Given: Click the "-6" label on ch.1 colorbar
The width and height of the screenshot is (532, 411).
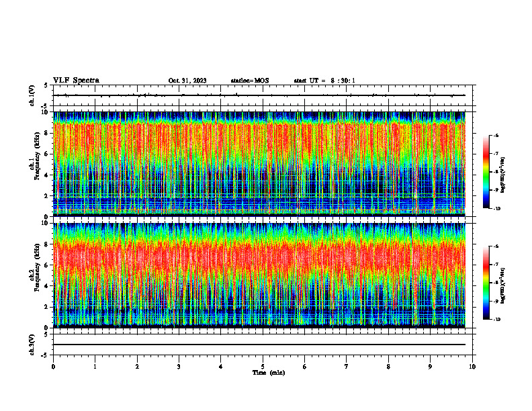Looking at the screenshot, I should [x=495, y=135].
